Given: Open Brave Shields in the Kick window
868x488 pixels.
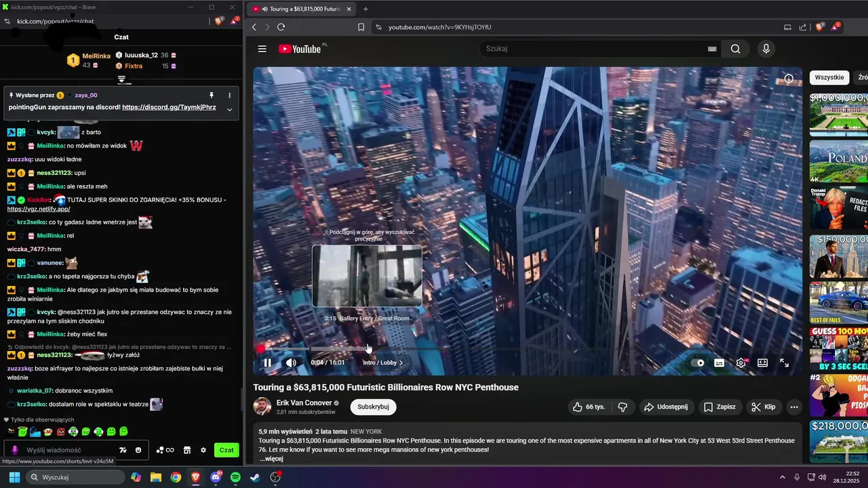Looking at the screenshot, I should click(x=219, y=21).
